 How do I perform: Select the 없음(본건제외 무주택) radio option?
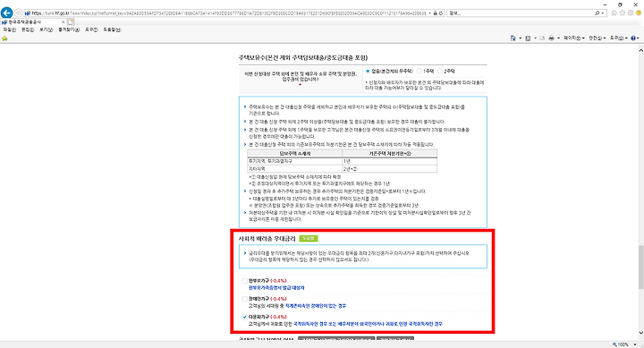pos(368,71)
